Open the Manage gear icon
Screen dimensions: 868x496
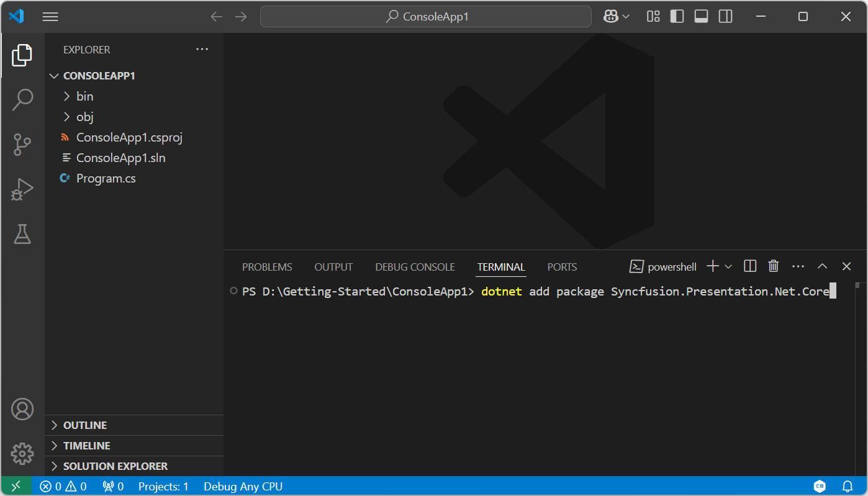[x=22, y=454]
